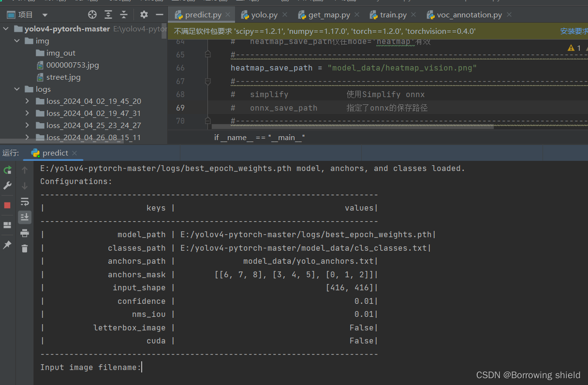Close the yolo.py editor tab
Image resolution: width=588 pixels, height=385 pixels.
click(x=284, y=15)
